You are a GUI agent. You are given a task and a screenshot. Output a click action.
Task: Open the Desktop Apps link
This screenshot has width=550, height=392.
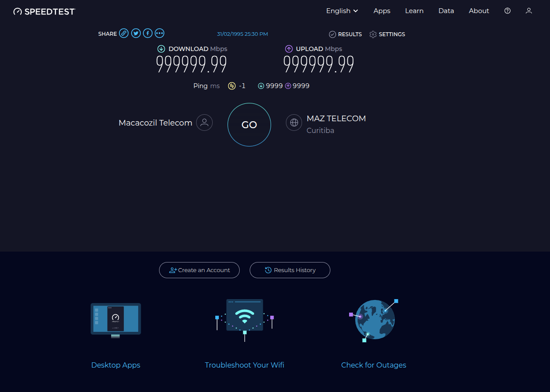115,365
